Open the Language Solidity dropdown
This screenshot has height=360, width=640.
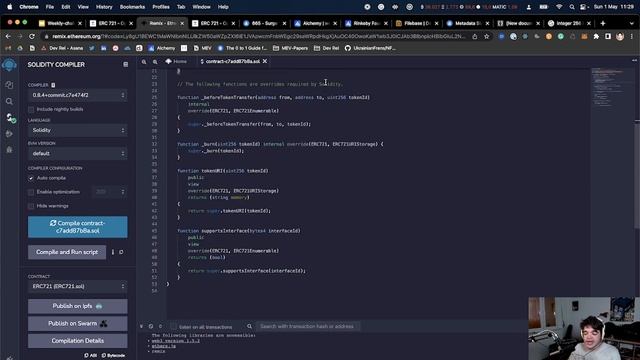pos(78,130)
